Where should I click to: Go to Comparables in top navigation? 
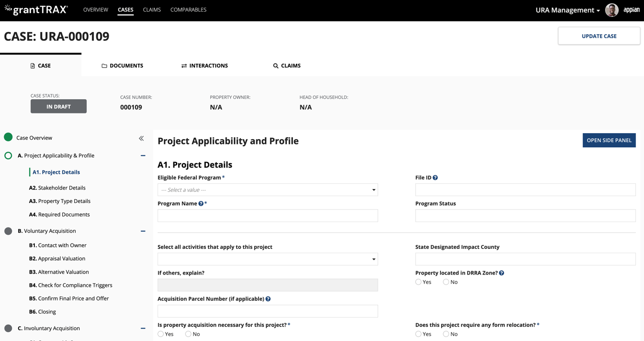point(188,10)
